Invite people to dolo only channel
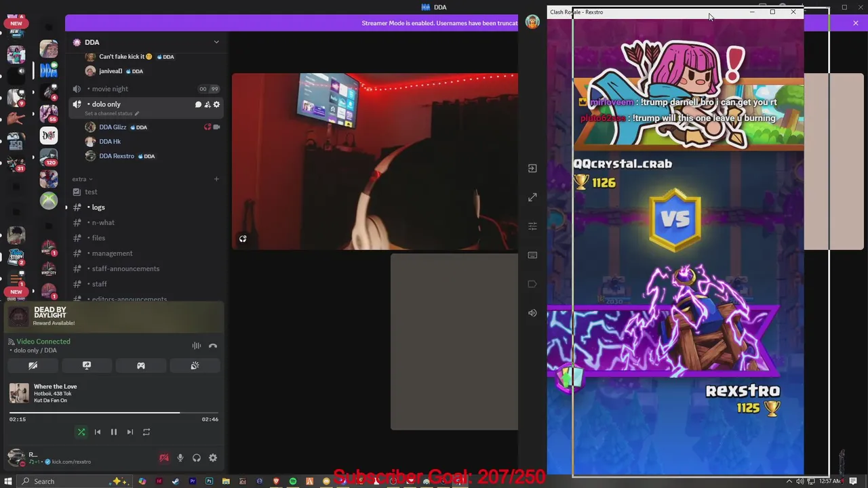The width and height of the screenshot is (868, 488). tap(208, 104)
